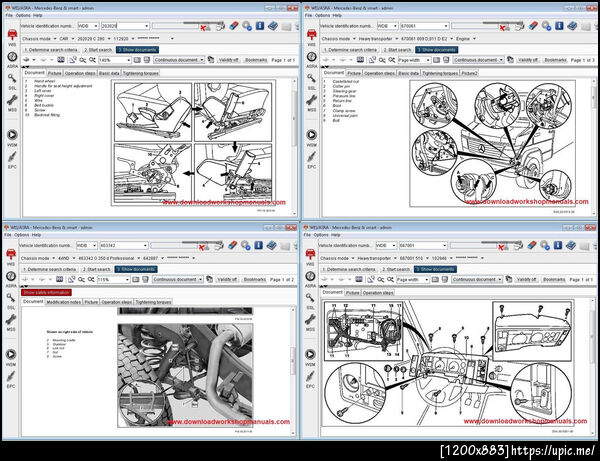The image size is (600, 461).
Task: Open EPC icon in the 667001 window
Action: [310, 377]
